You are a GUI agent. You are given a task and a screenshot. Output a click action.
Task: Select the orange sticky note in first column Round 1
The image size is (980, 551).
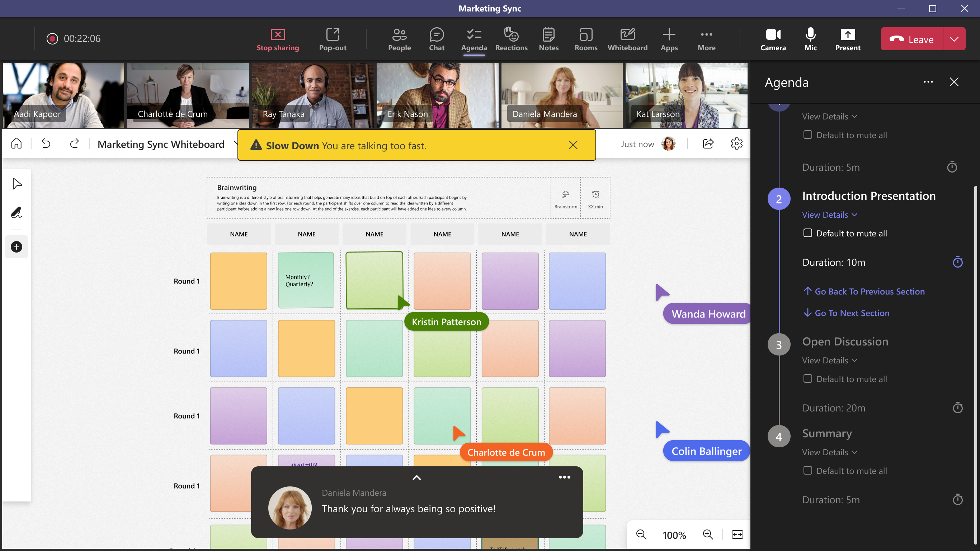(x=239, y=281)
